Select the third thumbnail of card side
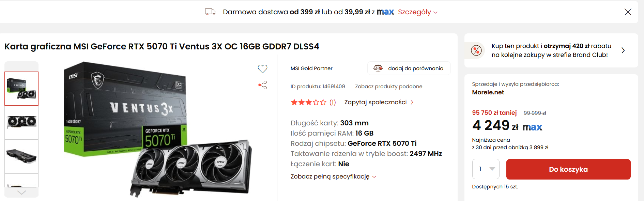644x201 pixels. click(x=21, y=157)
